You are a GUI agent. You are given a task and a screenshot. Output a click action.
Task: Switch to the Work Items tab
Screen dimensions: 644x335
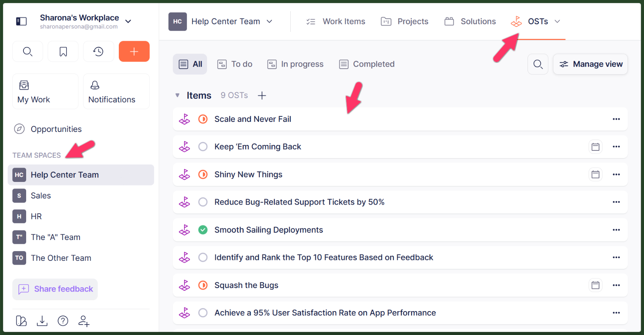336,22
